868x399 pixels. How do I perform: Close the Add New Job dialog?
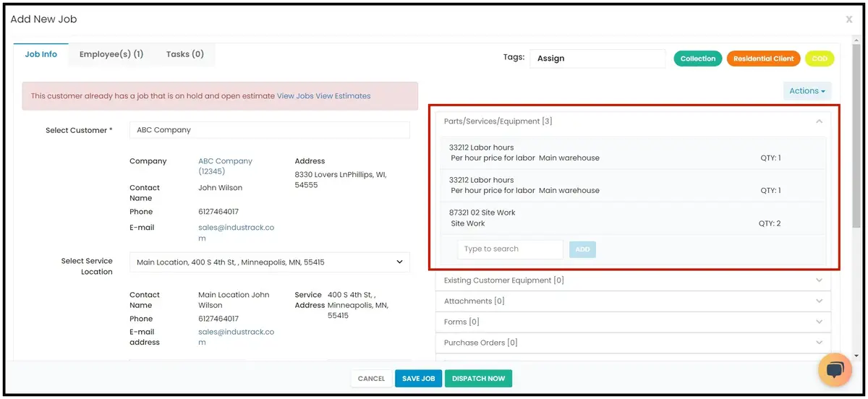click(849, 20)
